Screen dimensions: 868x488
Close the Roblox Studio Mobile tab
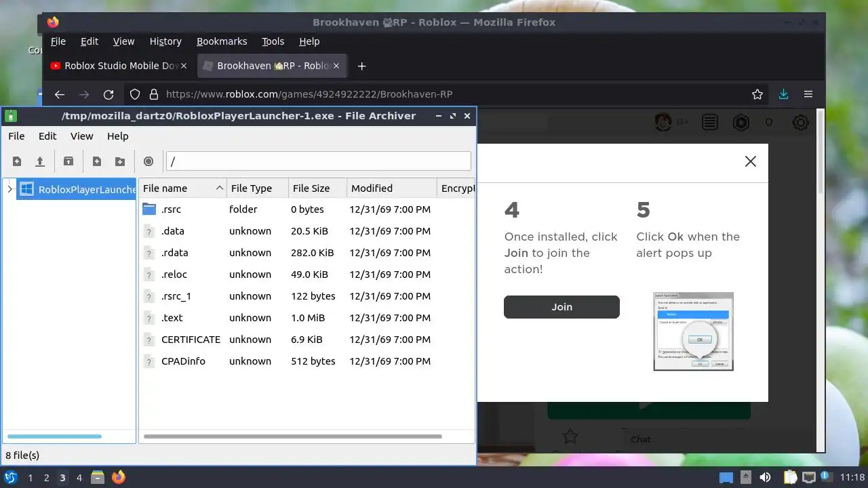click(x=184, y=66)
